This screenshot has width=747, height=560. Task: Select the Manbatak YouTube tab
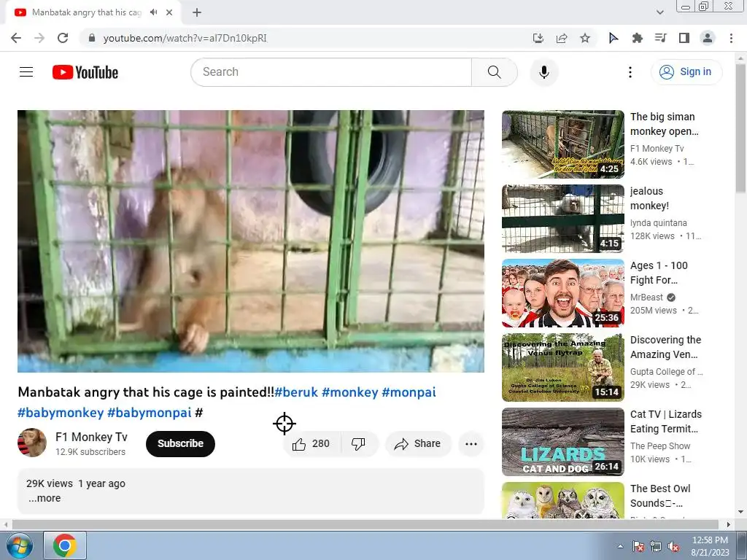93,12
